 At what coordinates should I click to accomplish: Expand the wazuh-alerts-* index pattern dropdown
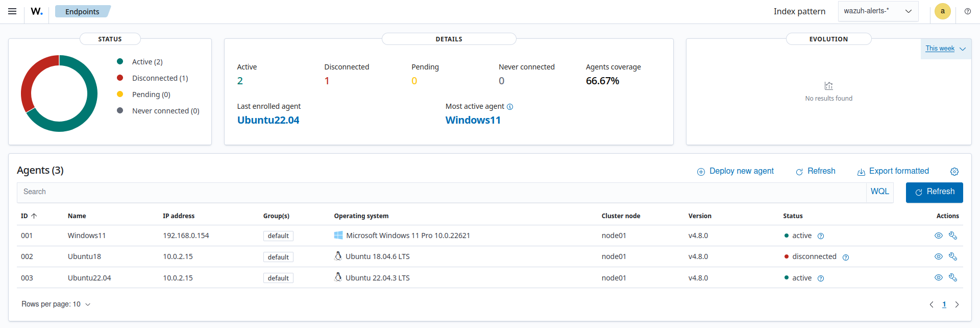pyautogui.click(x=878, y=11)
